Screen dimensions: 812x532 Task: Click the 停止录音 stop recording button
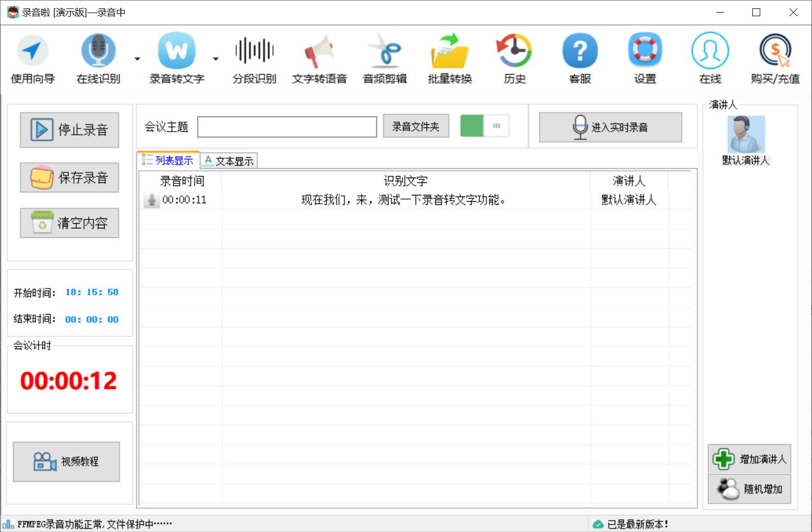70,130
